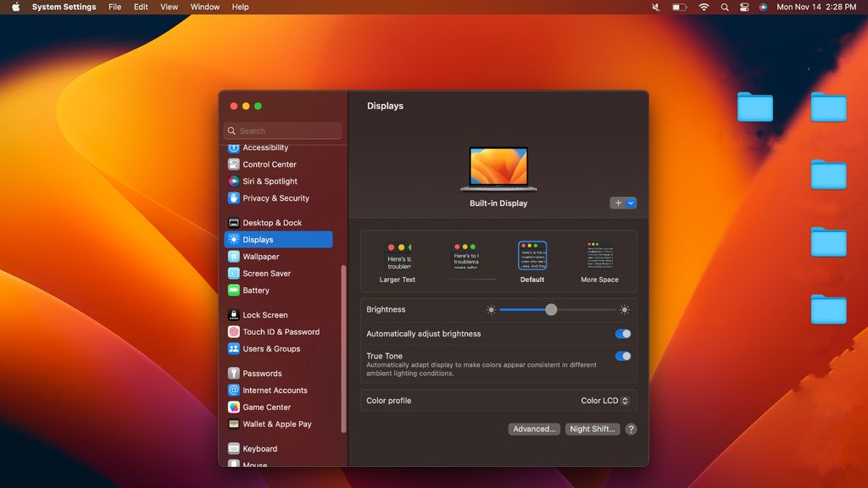Adjust the Brightness slider

click(551, 310)
